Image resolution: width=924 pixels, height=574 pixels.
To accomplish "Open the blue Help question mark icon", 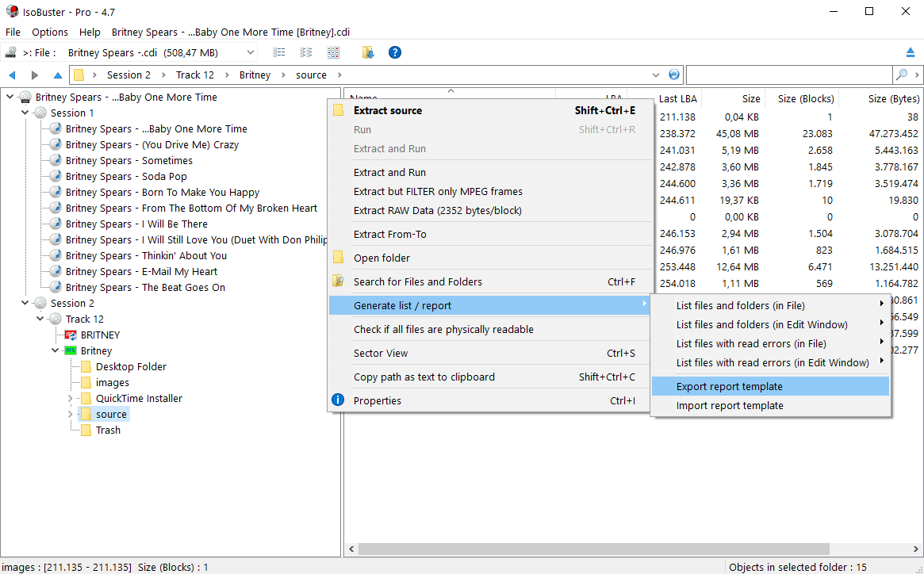I will point(395,52).
